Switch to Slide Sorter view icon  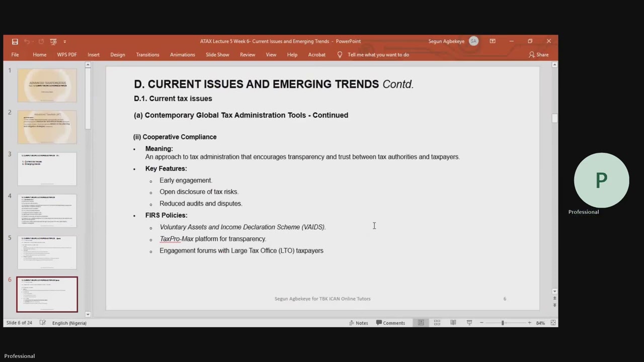[x=437, y=323]
